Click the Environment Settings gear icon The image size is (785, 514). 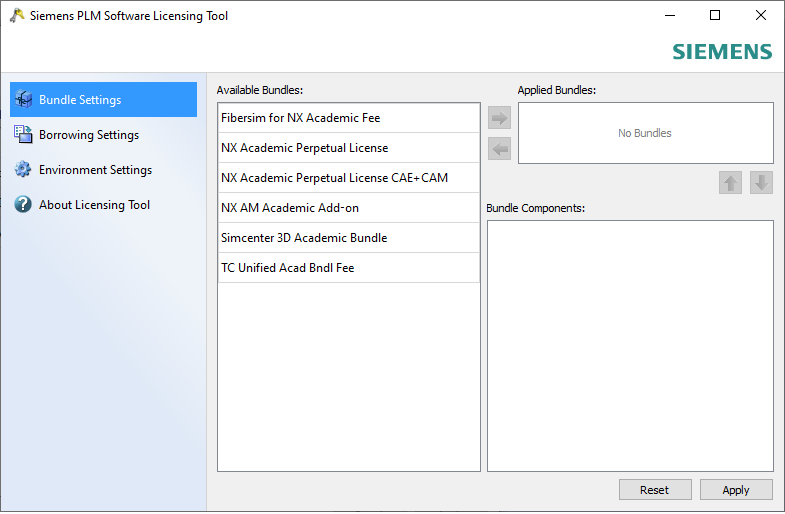[24, 170]
